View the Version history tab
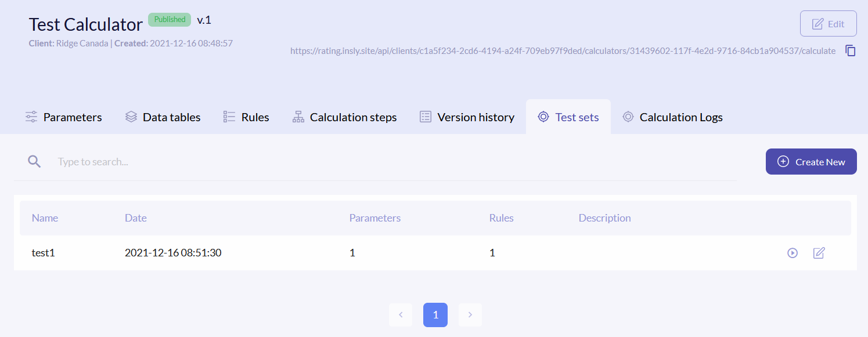The image size is (868, 337). (467, 117)
